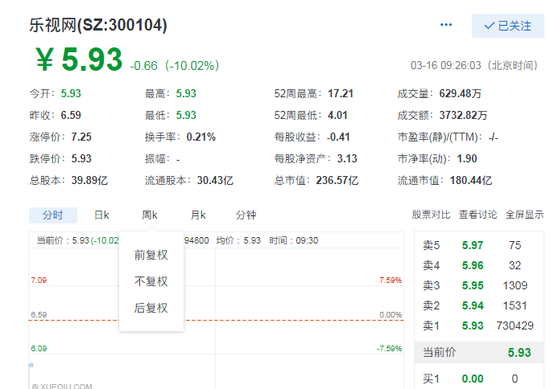Click the 卖4 order row at 5.96

click(x=479, y=266)
